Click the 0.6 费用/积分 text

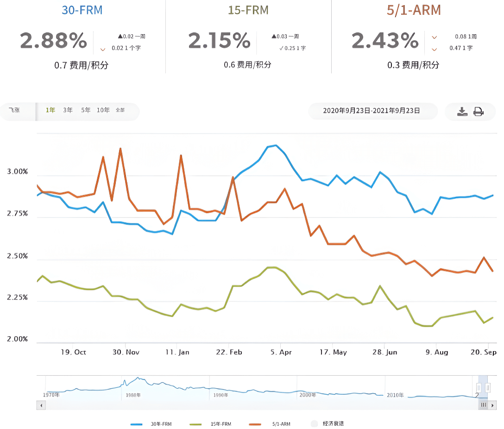coord(247,65)
